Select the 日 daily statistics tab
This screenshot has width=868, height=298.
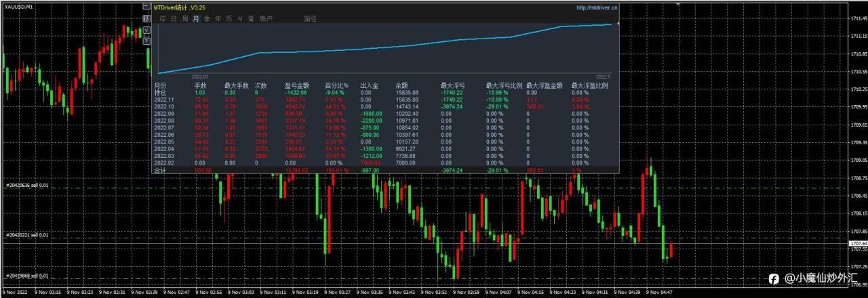click(174, 19)
